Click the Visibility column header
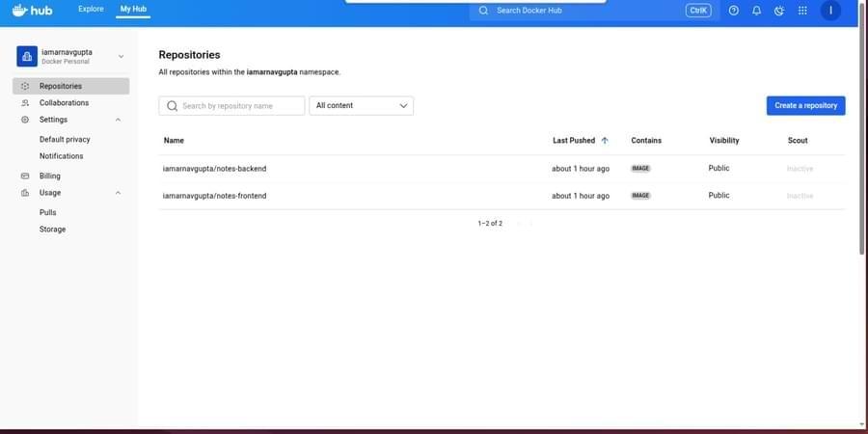The width and height of the screenshot is (868, 434). (724, 141)
